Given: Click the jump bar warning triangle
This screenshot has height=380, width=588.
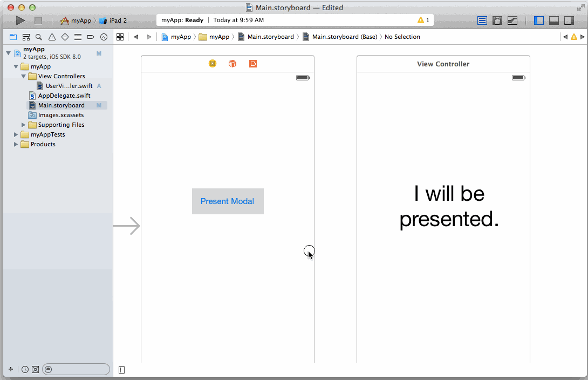Looking at the screenshot, I should 574,37.
